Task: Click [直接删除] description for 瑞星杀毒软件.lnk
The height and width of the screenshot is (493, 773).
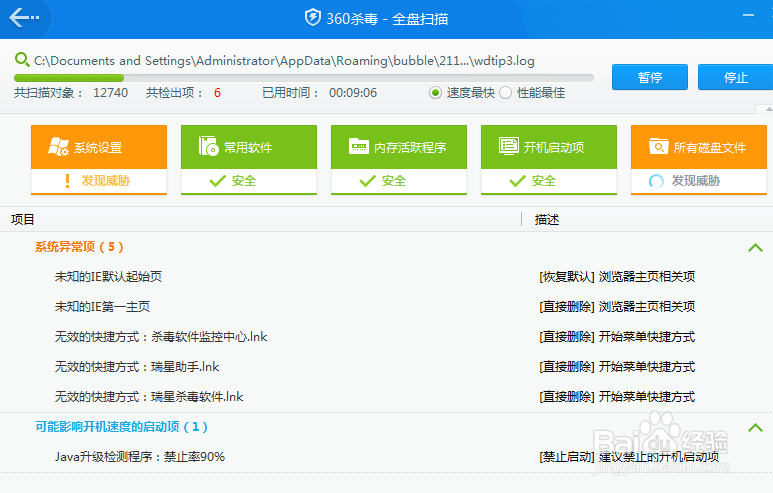Action: pyautogui.click(x=617, y=397)
